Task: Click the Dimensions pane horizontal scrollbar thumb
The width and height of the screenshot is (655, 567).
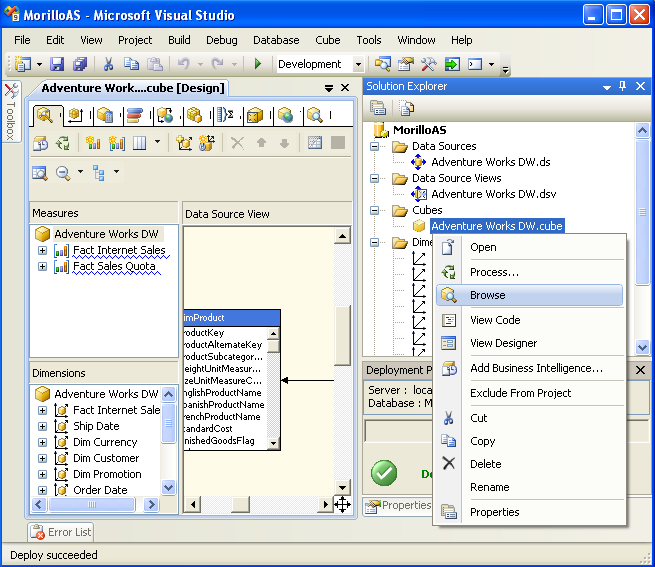Action: pos(92,504)
